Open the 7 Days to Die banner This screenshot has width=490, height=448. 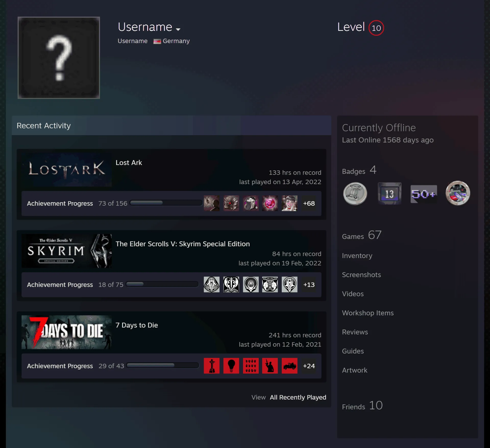pyautogui.click(x=67, y=332)
